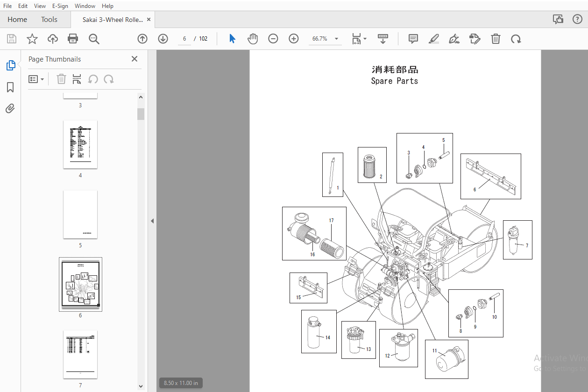Rotate thumbnails counterclockwise
The width and height of the screenshot is (588, 392).
click(x=93, y=79)
